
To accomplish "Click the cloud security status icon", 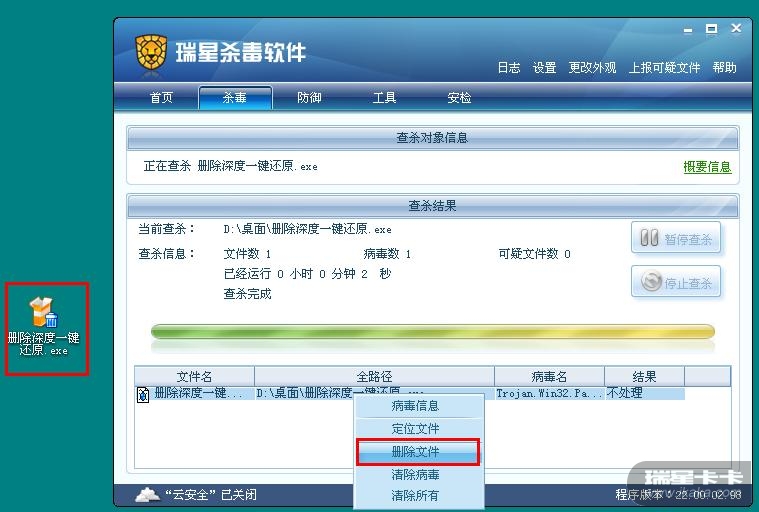I will click(x=148, y=495).
